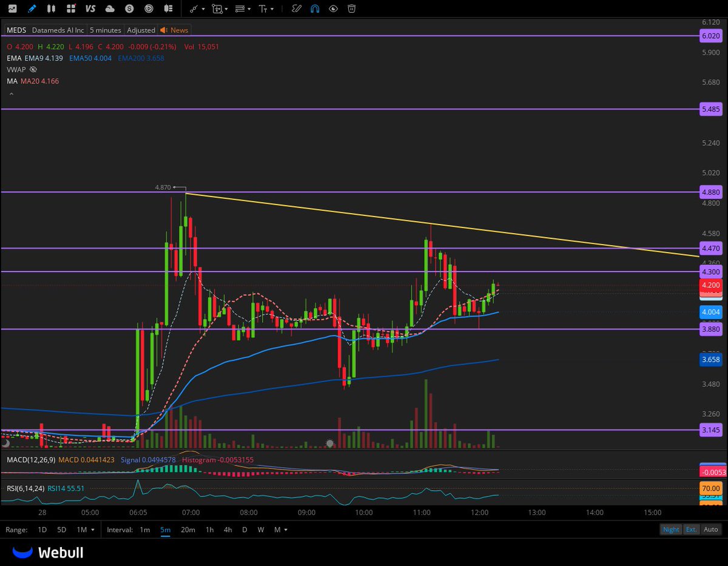The image size is (728, 566).
Task: Click the 4.880 purple price label
Action: pos(710,192)
